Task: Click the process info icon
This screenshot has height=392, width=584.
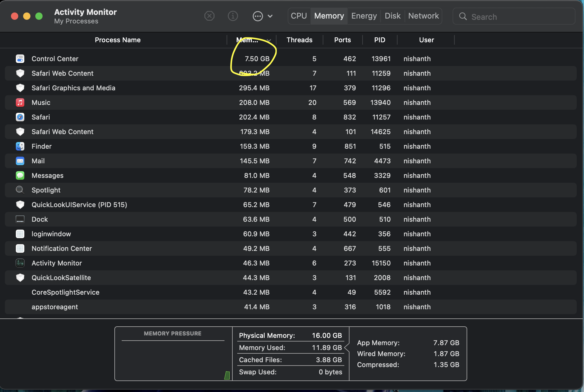Action: coord(233,16)
